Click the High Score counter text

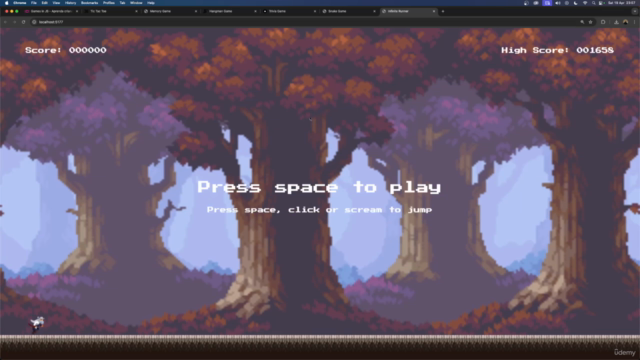(558, 50)
